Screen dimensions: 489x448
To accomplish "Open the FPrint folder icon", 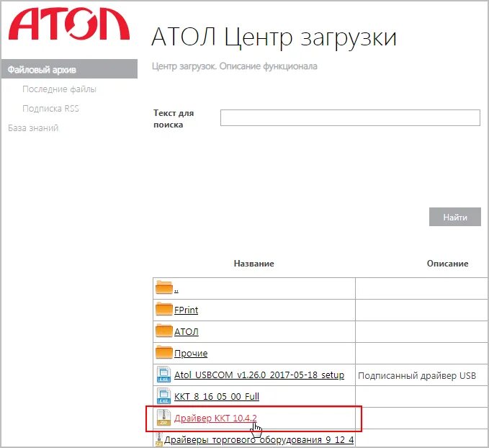I will (164, 309).
